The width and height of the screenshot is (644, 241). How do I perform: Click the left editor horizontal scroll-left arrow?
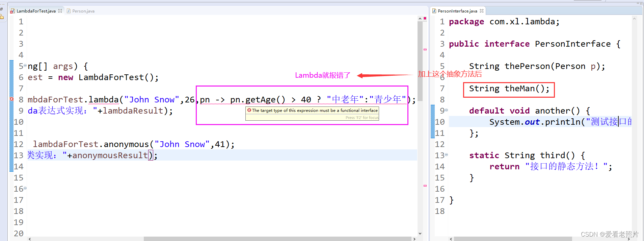(x=30, y=239)
